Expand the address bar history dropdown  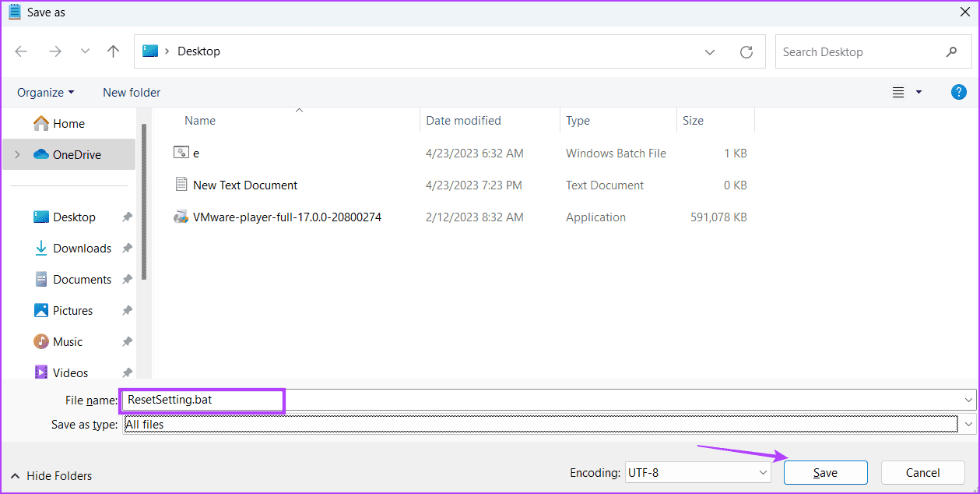[710, 52]
